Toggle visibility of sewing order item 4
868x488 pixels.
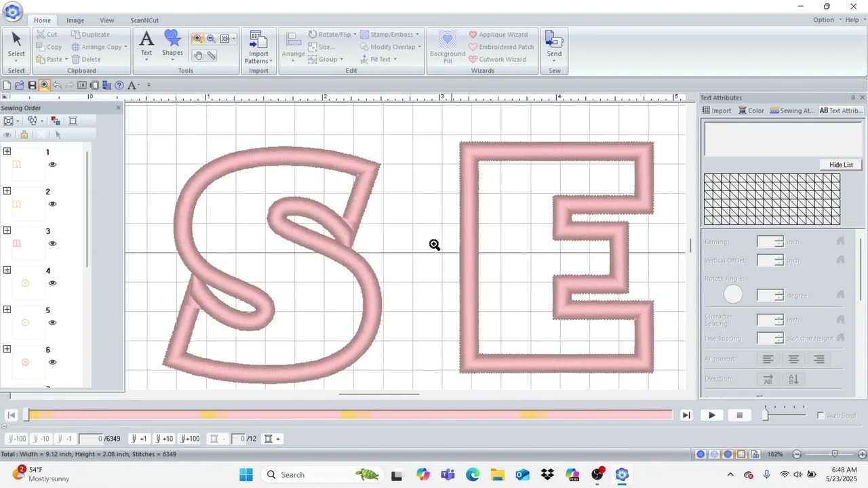coord(52,283)
